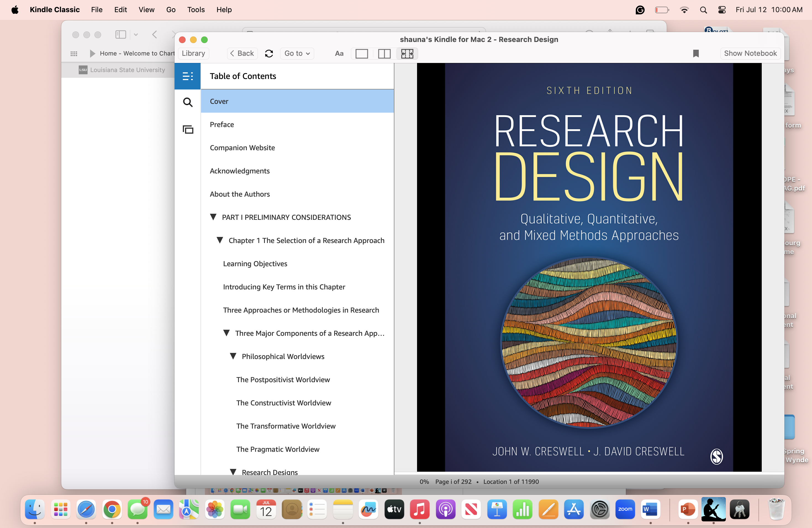Open Kindle Classic application menu

click(x=55, y=10)
